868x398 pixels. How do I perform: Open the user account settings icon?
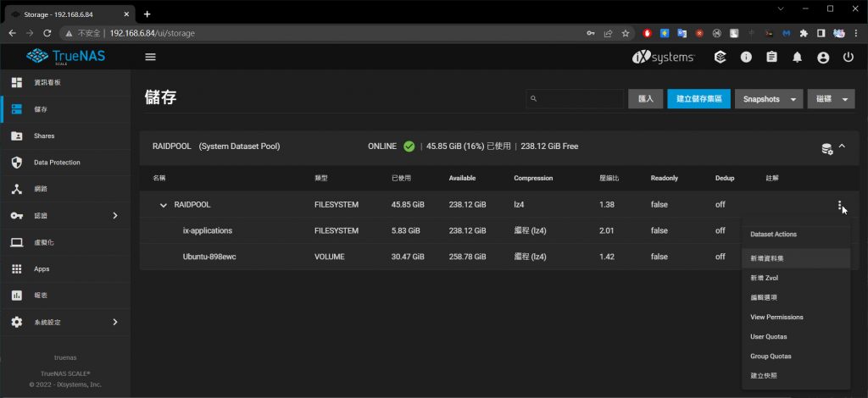coord(822,58)
